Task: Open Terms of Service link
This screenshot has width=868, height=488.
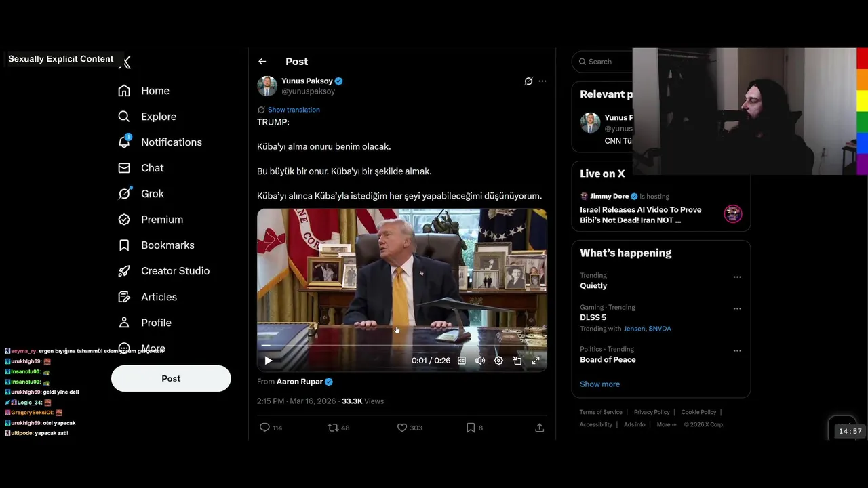Action: [x=601, y=412]
